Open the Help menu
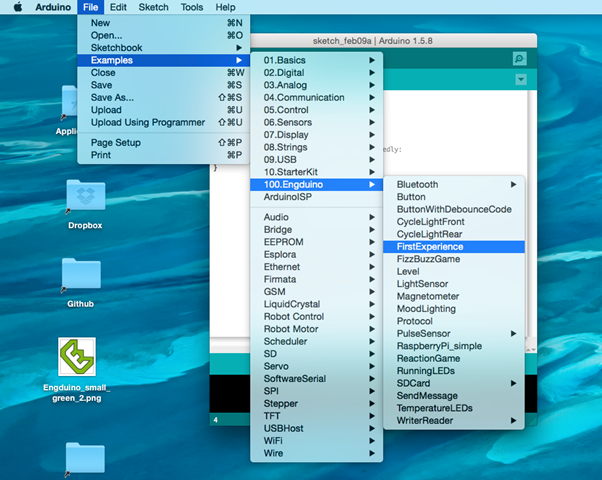Image resolution: width=602 pixels, height=480 pixels. coord(225,7)
